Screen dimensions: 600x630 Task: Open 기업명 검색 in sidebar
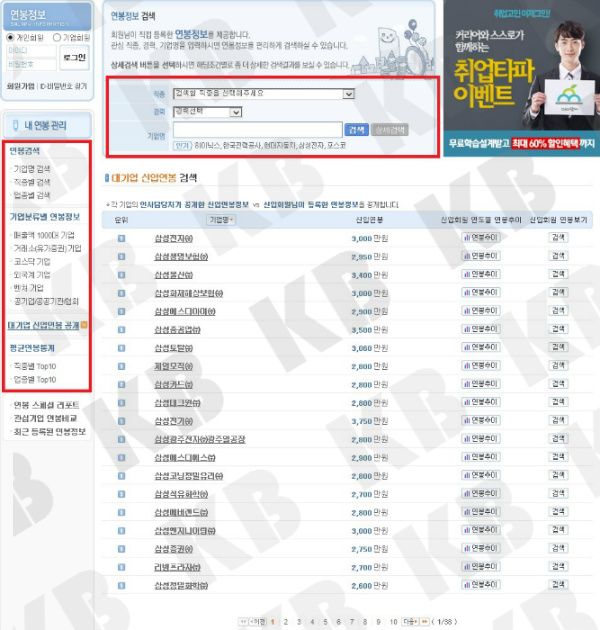click(32, 169)
